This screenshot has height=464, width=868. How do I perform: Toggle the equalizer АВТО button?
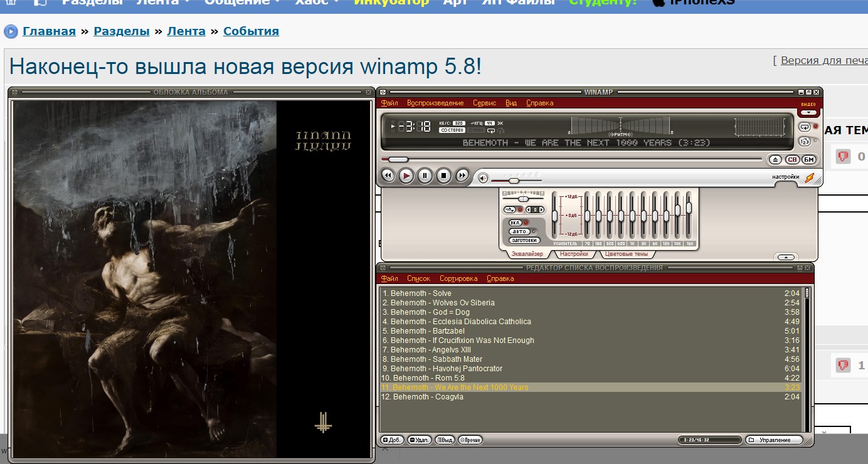tap(518, 231)
